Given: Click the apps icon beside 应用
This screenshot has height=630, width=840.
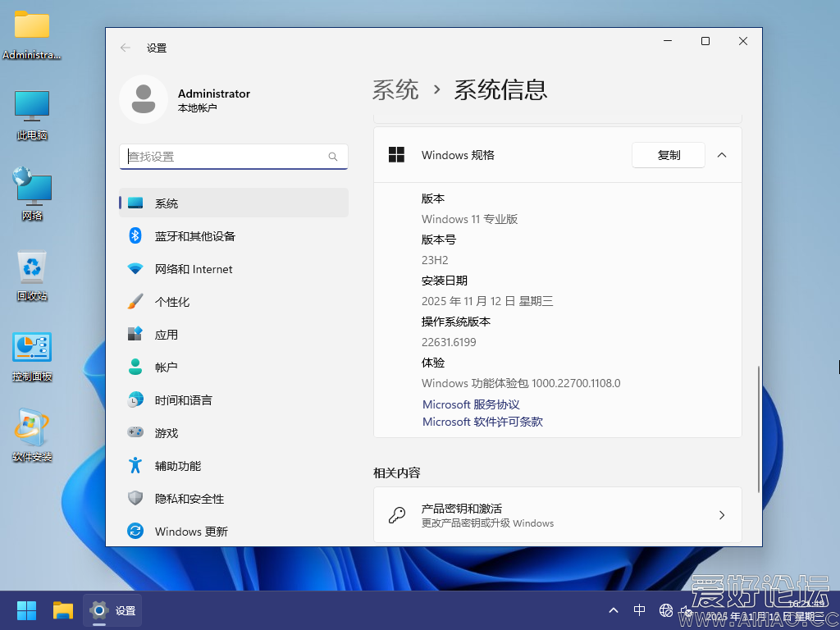Looking at the screenshot, I should pyautogui.click(x=135, y=334).
